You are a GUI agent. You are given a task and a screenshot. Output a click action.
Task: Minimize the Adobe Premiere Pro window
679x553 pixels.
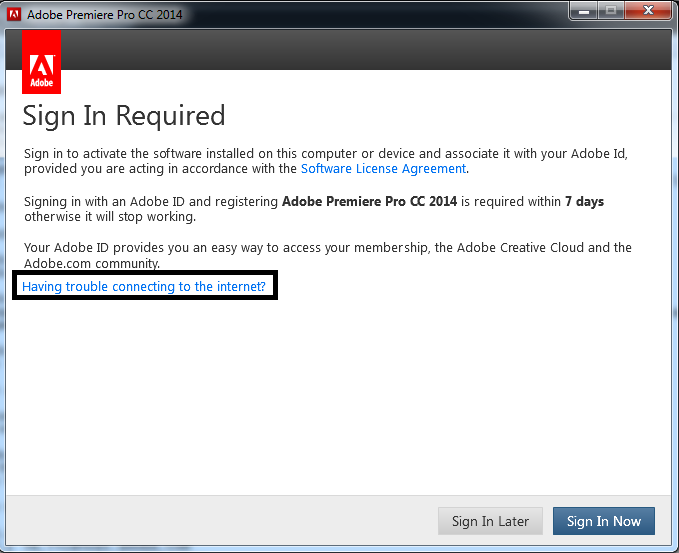[586, 11]
